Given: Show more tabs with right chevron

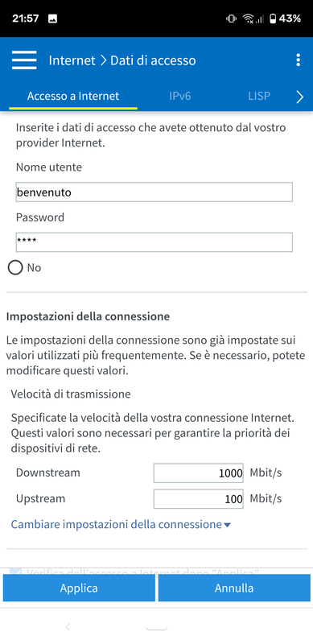Looking at the screenshot, I should (300, 97).
